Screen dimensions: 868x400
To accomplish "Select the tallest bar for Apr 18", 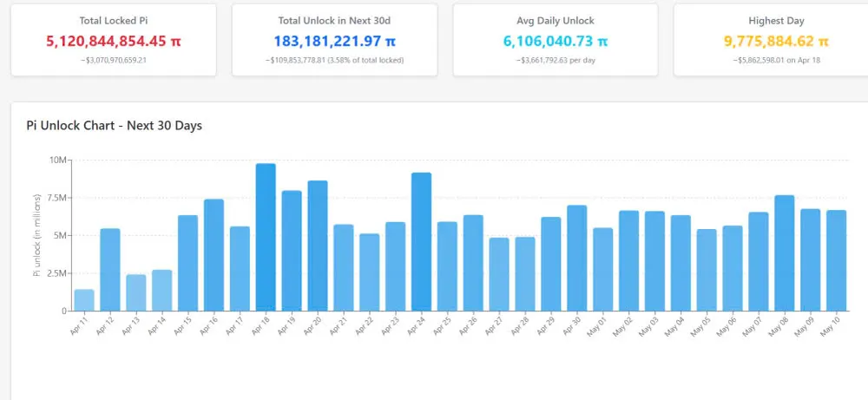I will (266, 237).
